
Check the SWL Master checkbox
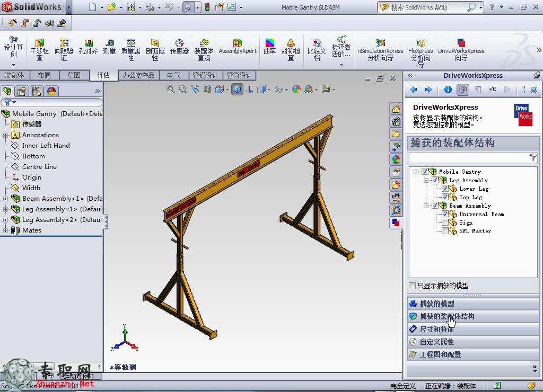click(x=445, y=231)
